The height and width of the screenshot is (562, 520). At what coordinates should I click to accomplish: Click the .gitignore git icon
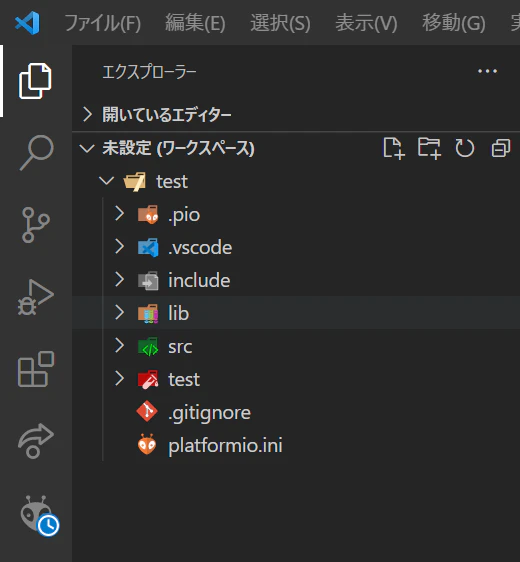click(x=147, y=411)
